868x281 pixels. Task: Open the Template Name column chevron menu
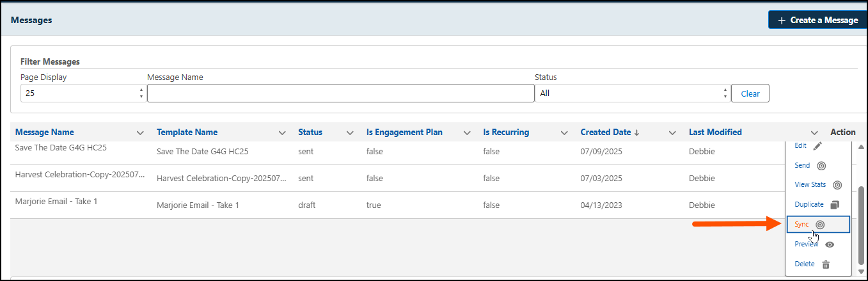point(282,133)
